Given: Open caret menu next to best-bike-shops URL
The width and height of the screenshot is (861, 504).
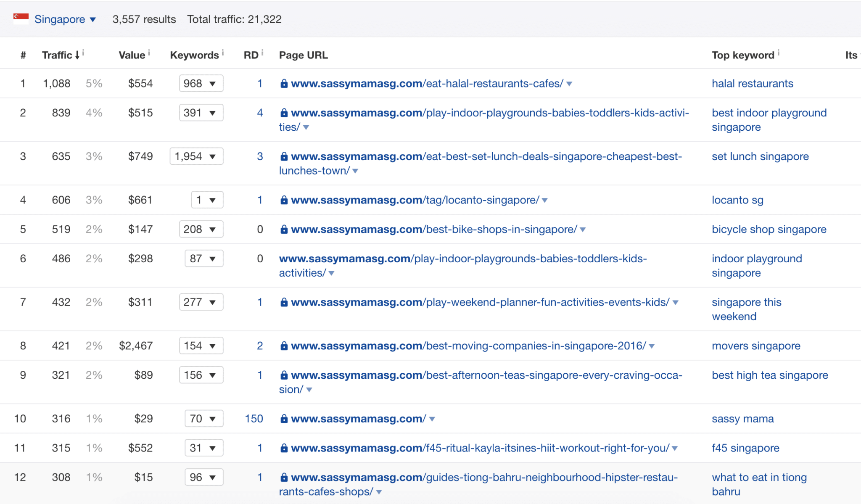Looking at the screenshot, I should 583,230.
